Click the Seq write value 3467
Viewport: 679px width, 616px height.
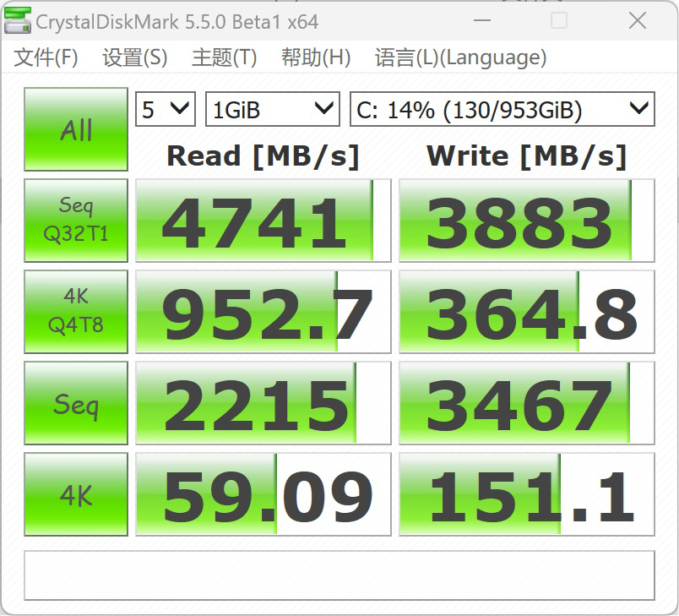coord(527,403)
